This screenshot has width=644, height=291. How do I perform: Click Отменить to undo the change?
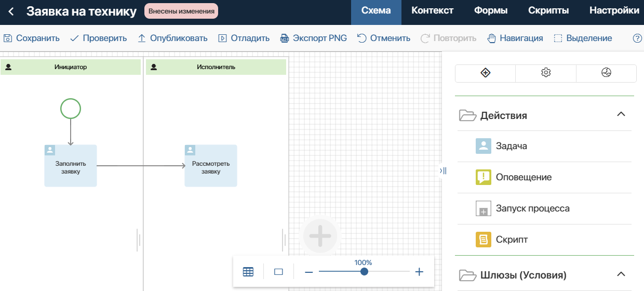(384, 38)
